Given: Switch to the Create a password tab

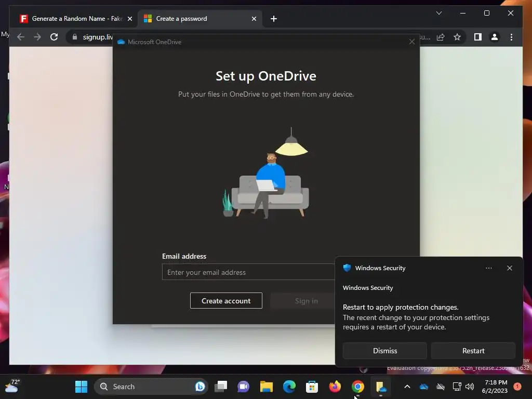Looking at the screenshot, I should (200, 19).
